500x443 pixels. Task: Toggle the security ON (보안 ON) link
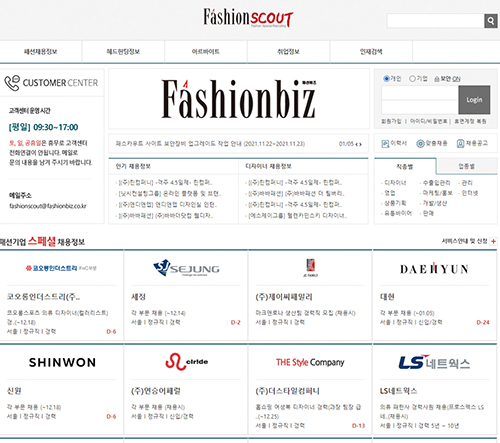pyautogui.click(x=450, y=79)
